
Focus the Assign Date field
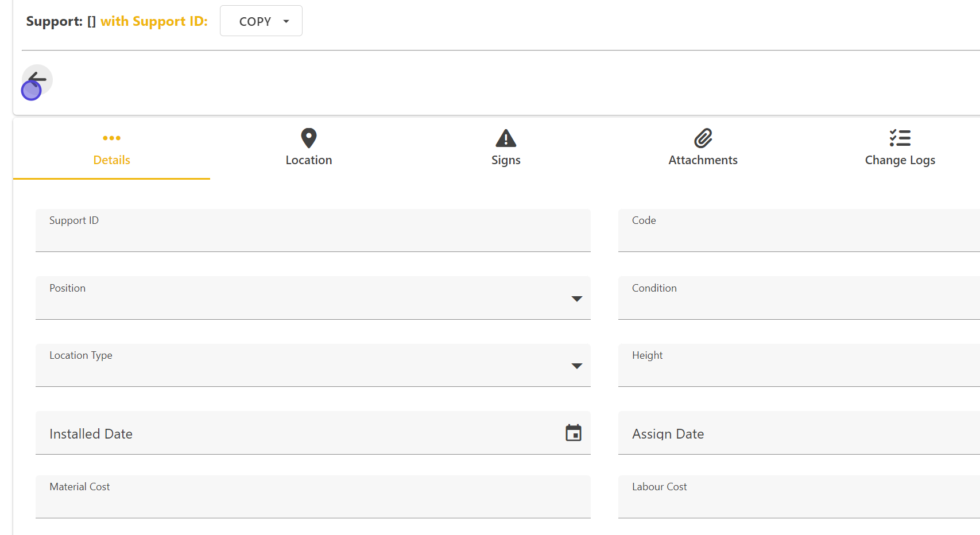pyautogui.click(x=798, y=433)
